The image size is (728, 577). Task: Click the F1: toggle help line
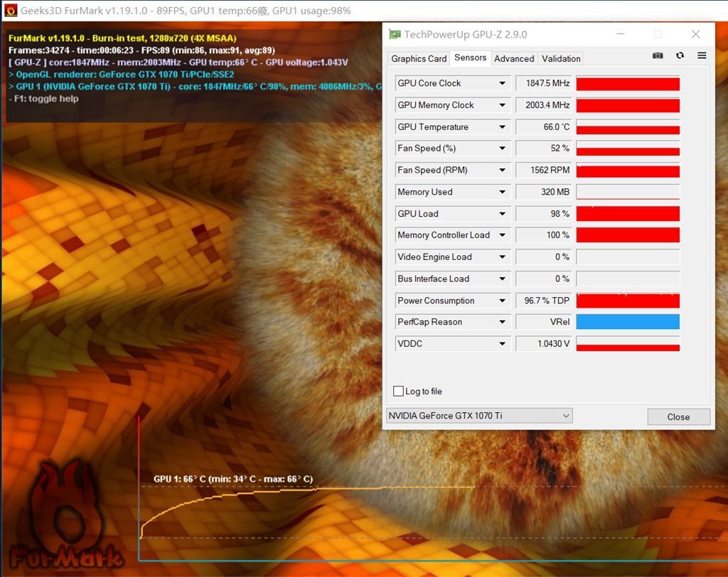[x=43, y=98]
